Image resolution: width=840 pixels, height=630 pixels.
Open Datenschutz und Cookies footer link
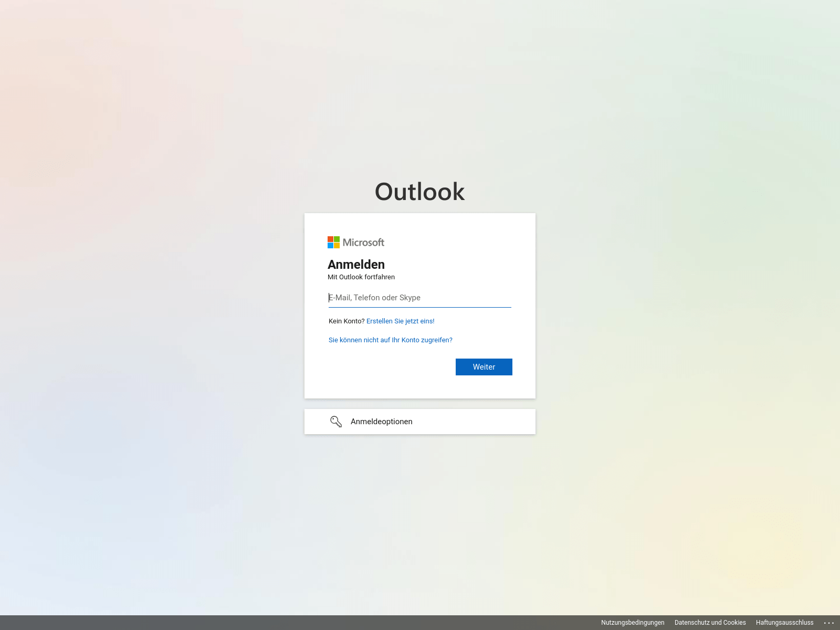pos(710,623)
